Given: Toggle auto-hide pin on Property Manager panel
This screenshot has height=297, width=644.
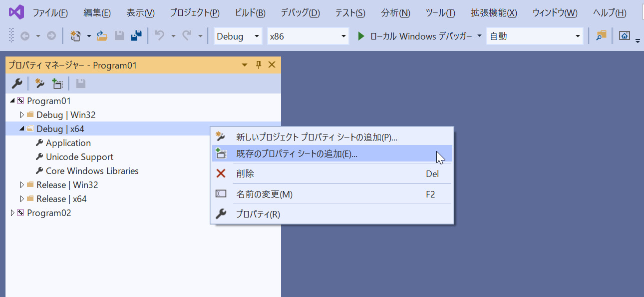Looking at the screenshot, I should click(259, 65).
